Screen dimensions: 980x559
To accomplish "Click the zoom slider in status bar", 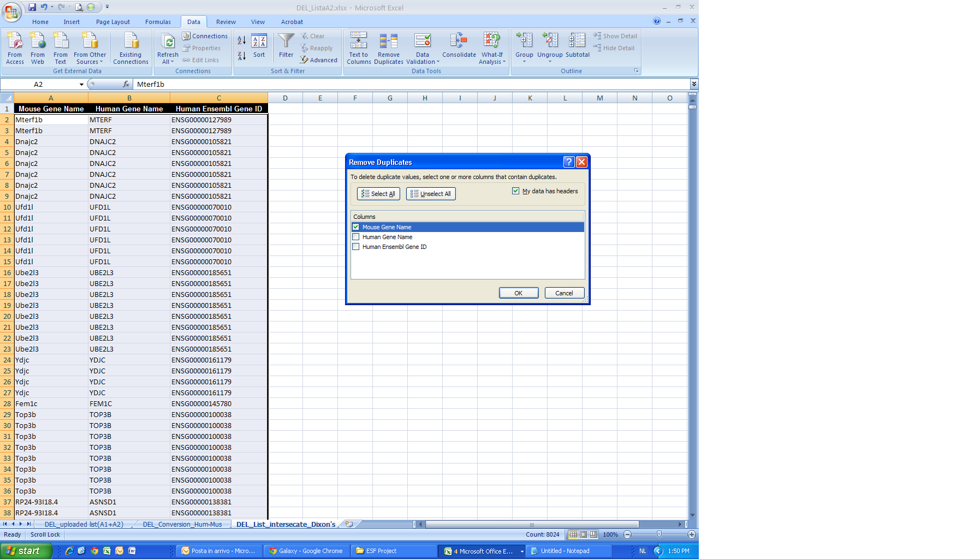I will pyautogui.click(x=659, y=535).
